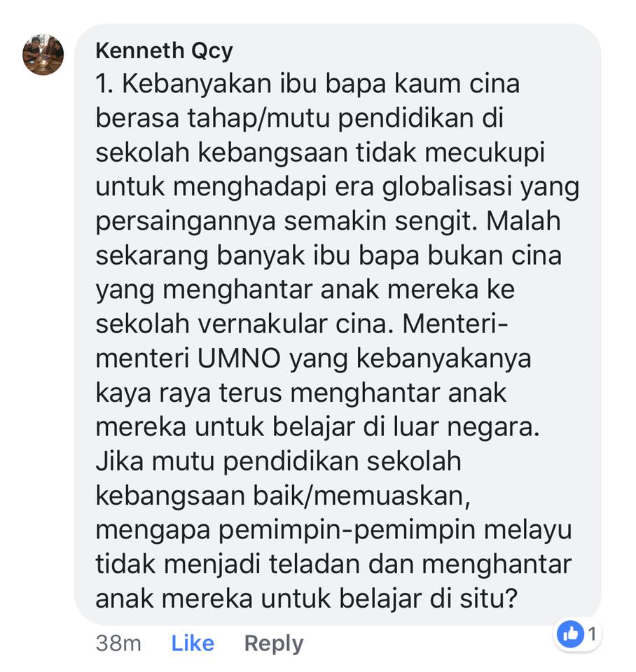Viewport: 636px width, 672px height.
Task: Click the text kebangsaan baik/memuaskan
Action: tap(282, 496)
